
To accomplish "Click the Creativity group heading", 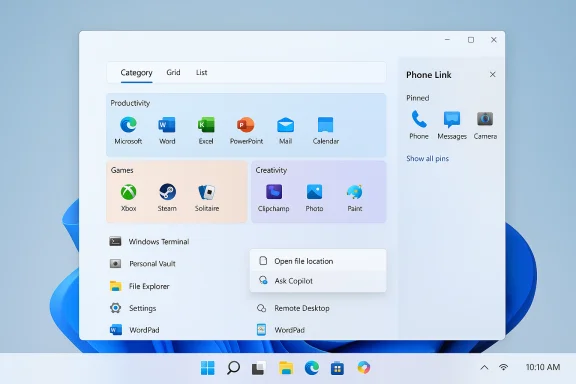I will coord(271,170).
